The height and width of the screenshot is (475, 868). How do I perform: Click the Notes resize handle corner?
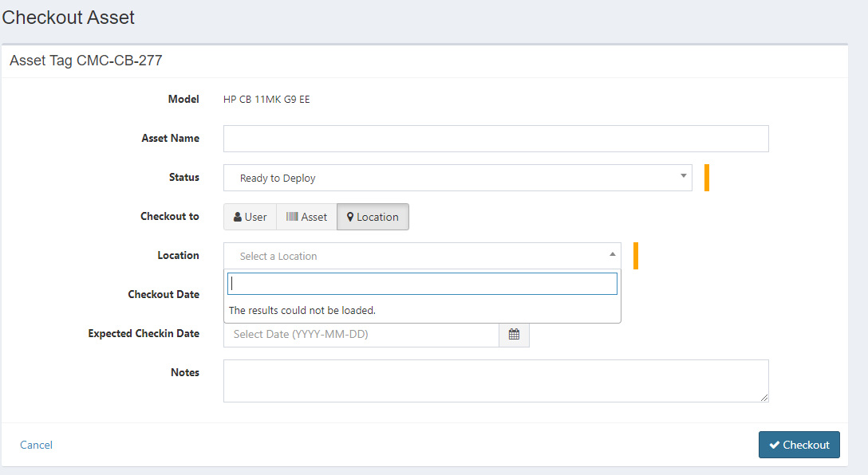click(764, 398)
